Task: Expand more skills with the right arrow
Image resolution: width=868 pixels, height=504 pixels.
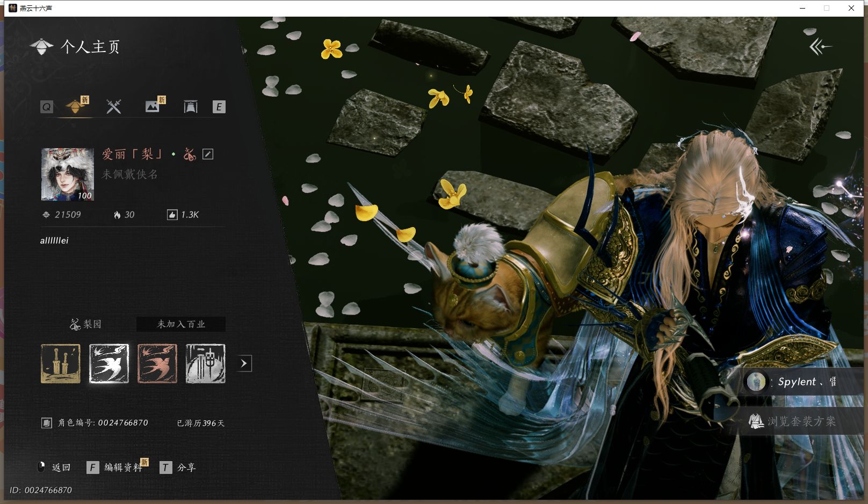Action: tap(244, 363)
